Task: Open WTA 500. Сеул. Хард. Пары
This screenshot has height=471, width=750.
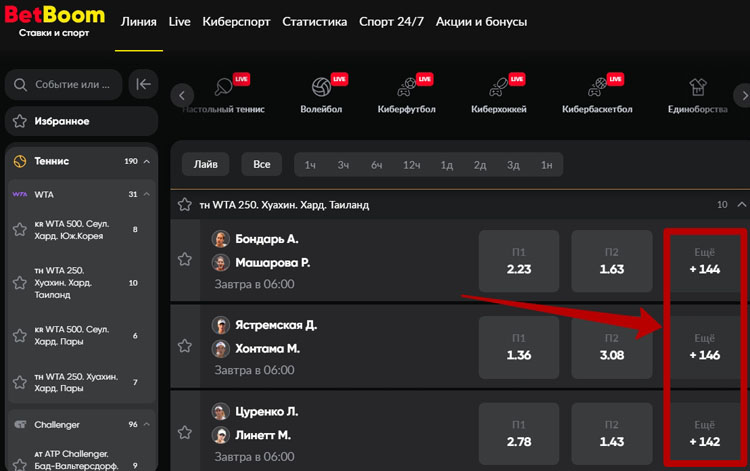Action: point(72,336)
